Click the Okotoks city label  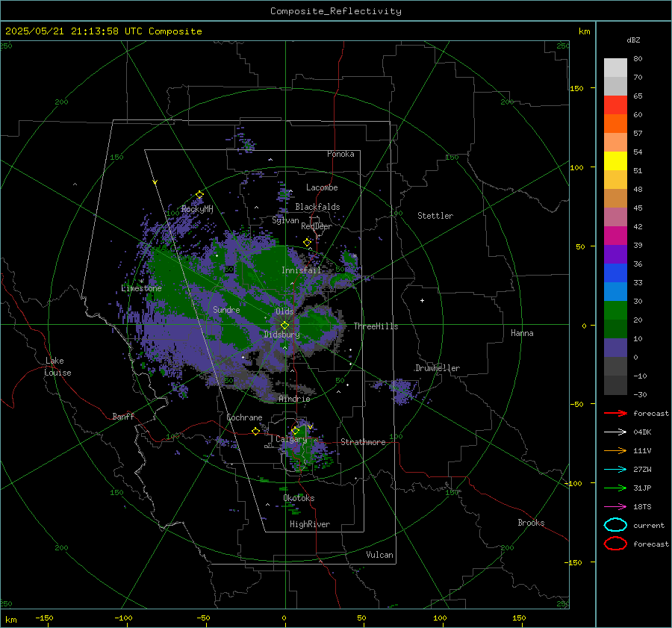pyautogui.click(x=299, y=498)
